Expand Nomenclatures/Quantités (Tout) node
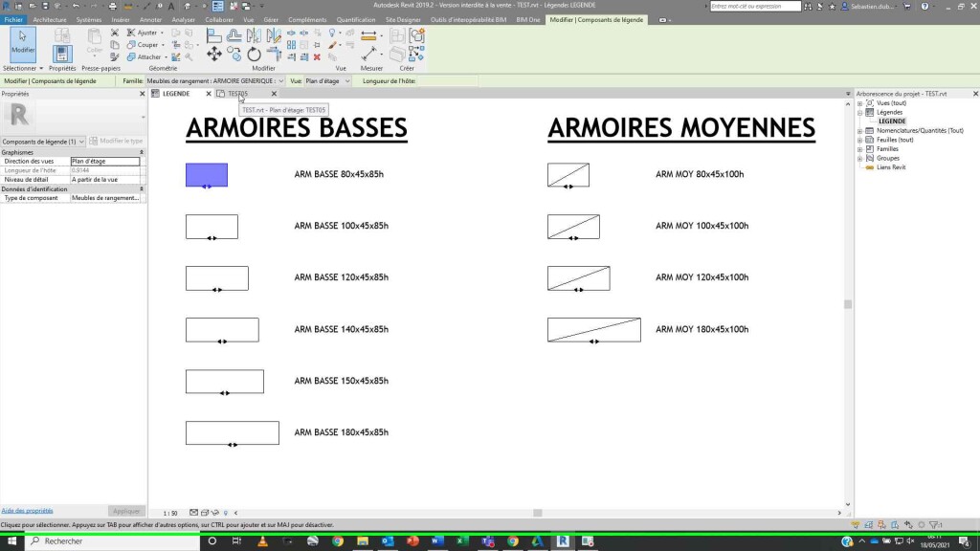This screenshot has width=980, height=551. click(860, 130)
